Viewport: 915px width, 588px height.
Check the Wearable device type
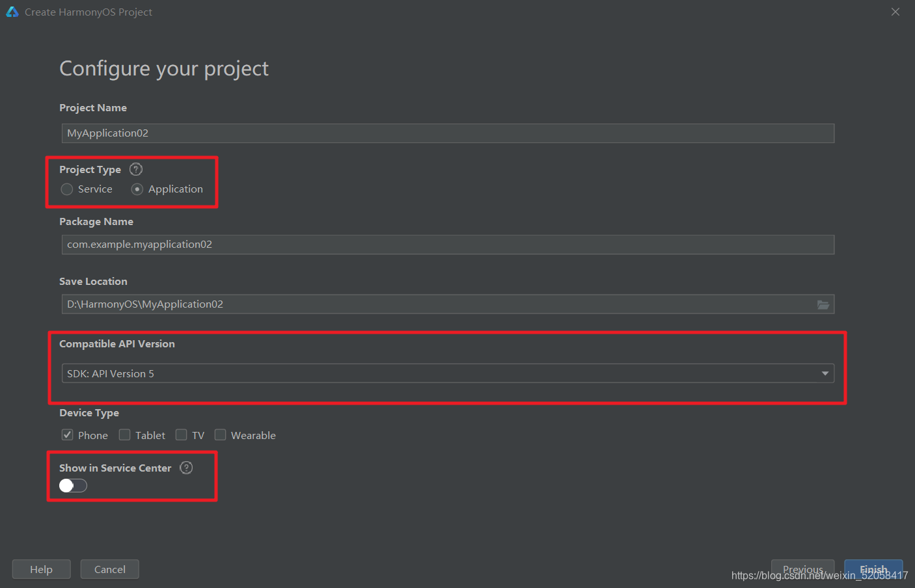[x=245, y=435]
